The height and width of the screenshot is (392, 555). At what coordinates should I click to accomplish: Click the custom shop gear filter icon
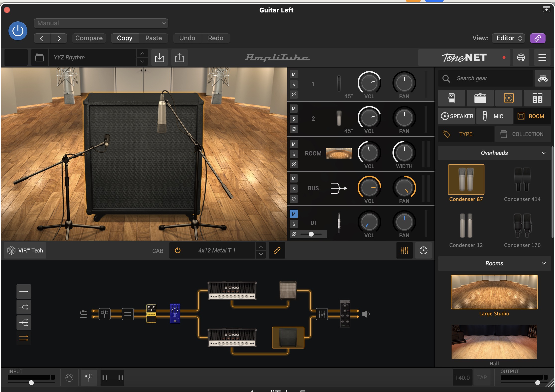click(543, 78)
